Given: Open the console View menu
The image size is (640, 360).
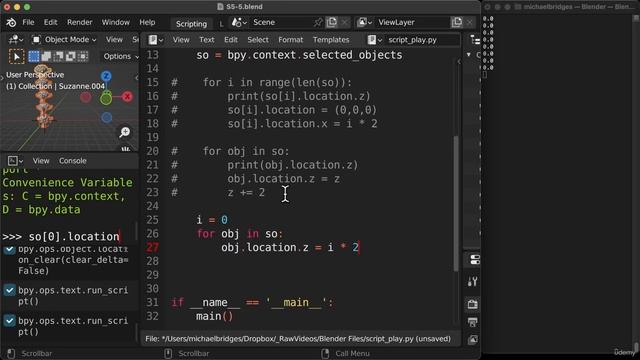Looking at the screenshot, I should tap(41, 161).
